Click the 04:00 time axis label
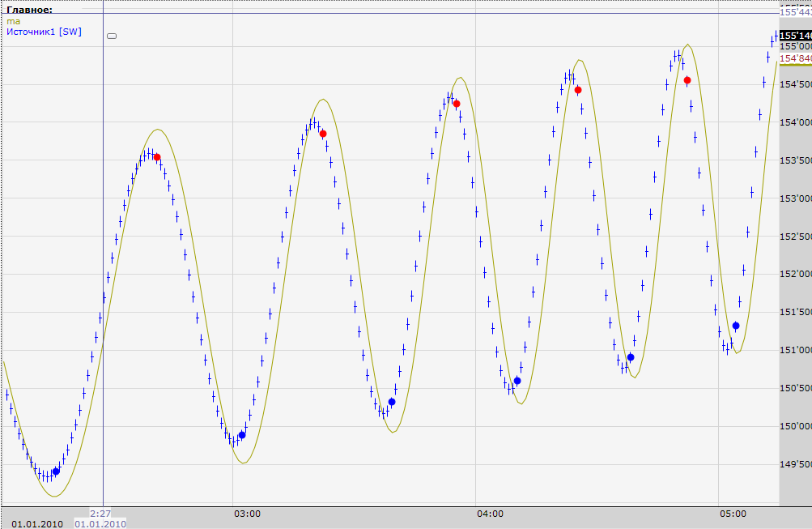 [490, 514]
